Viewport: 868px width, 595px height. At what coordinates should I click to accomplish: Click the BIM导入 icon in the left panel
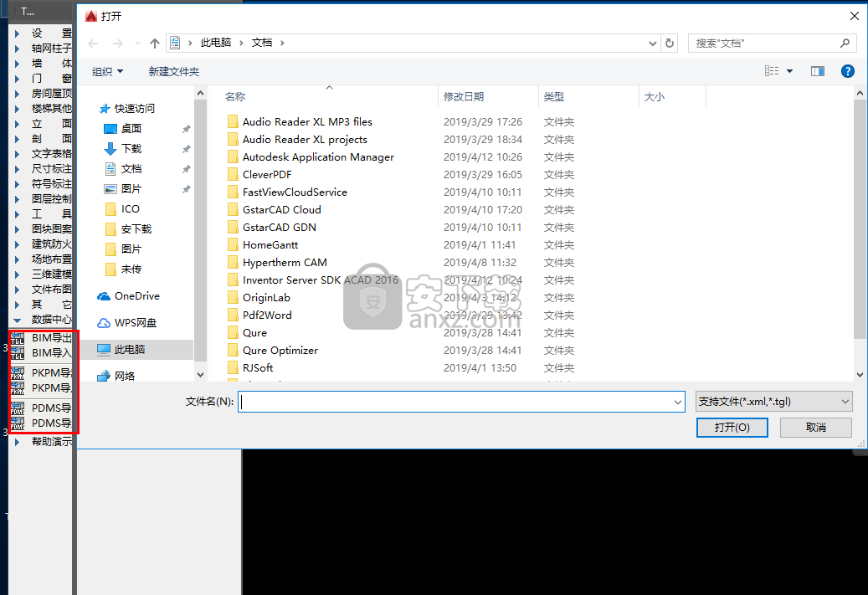coord(18,353)
